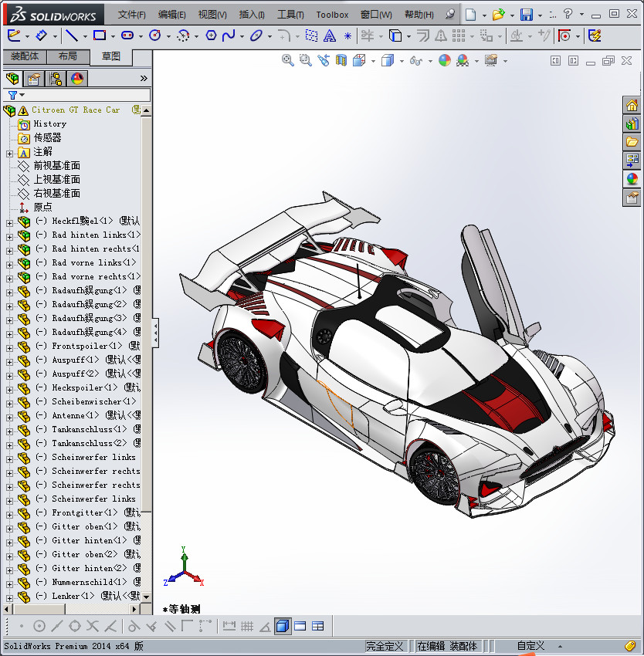Expand the 注解 annotations folder
Viewport: 644px width, 656px height.
pos(9,152)
